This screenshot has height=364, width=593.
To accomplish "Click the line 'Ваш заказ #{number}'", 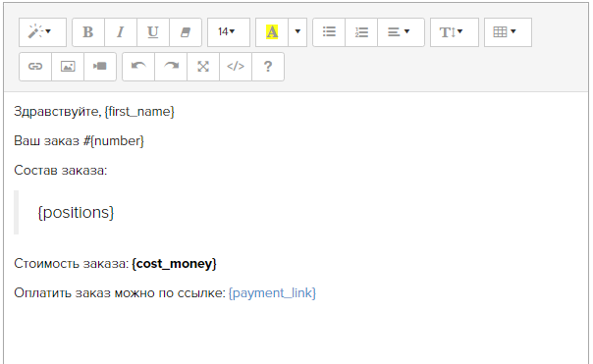I will pyautogui.click(x=80, y=141).
